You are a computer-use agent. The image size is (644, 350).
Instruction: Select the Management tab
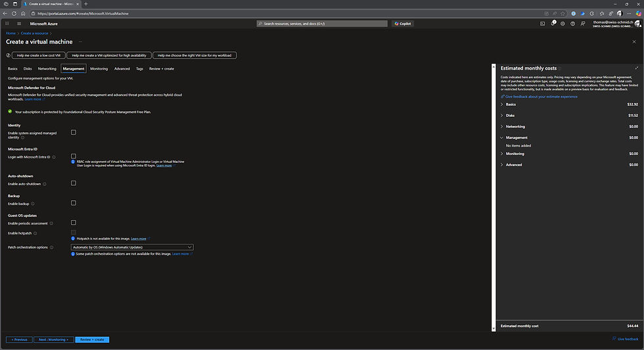coord(74,69)
